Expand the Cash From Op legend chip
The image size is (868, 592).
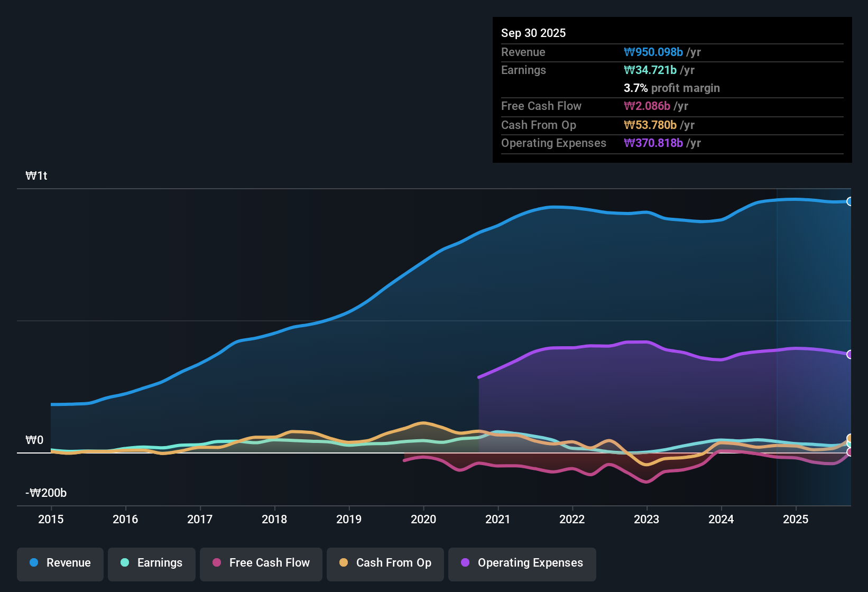click(385, 563)
